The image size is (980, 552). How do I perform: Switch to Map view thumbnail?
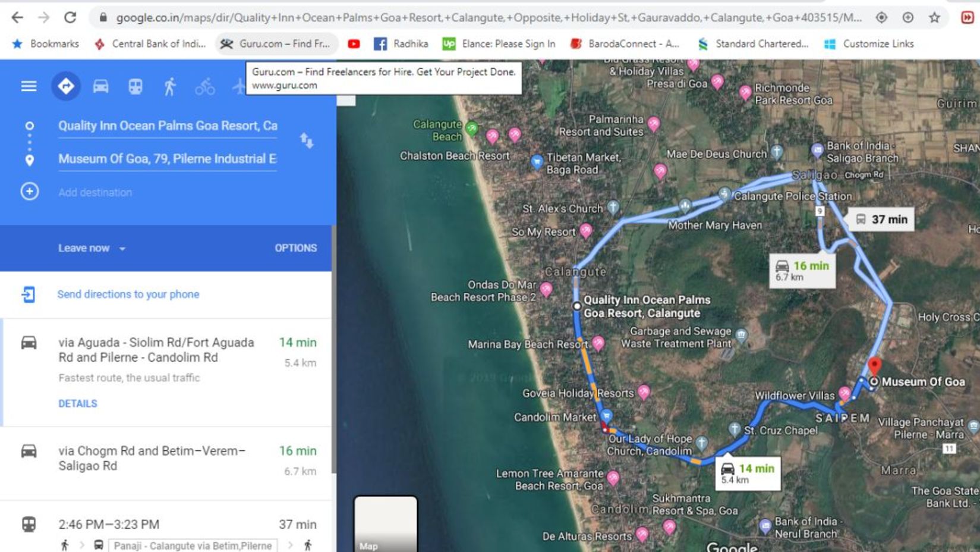click(386, 524)
